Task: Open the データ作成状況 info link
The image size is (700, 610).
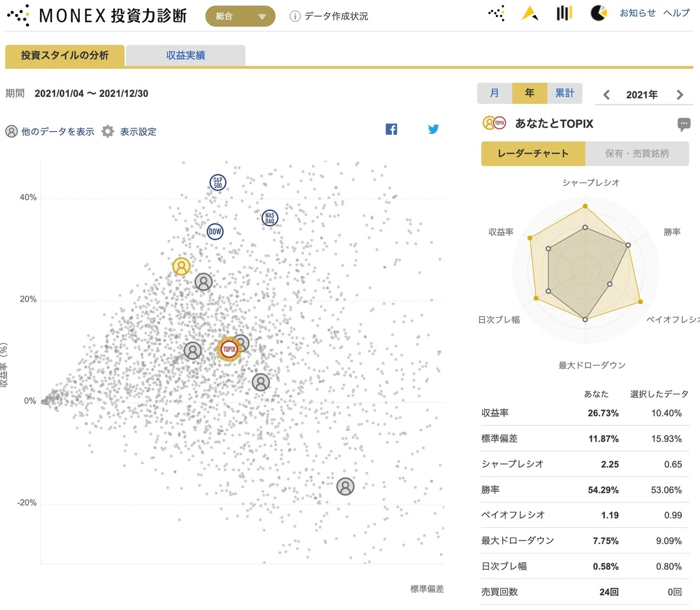Action: pyautogui.click(x=329, y=16)
